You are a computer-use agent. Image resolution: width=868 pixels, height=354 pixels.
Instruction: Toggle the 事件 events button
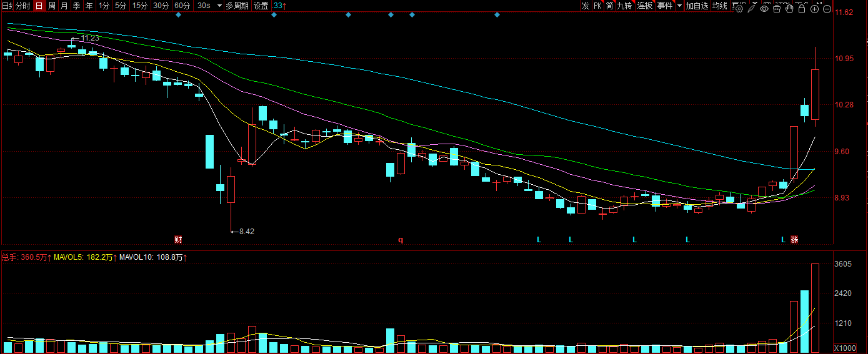click(665, 6)
